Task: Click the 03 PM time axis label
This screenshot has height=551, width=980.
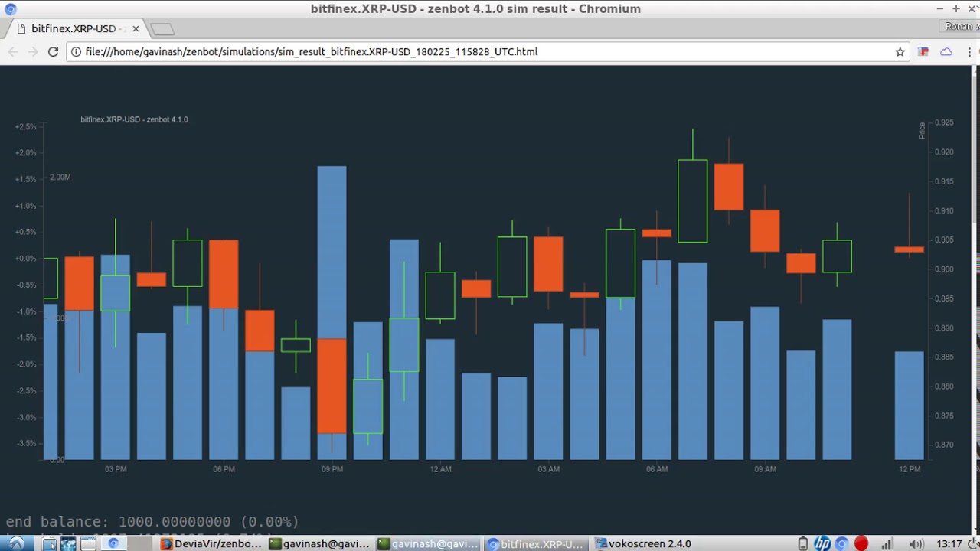Action: [x=116, y=468]
